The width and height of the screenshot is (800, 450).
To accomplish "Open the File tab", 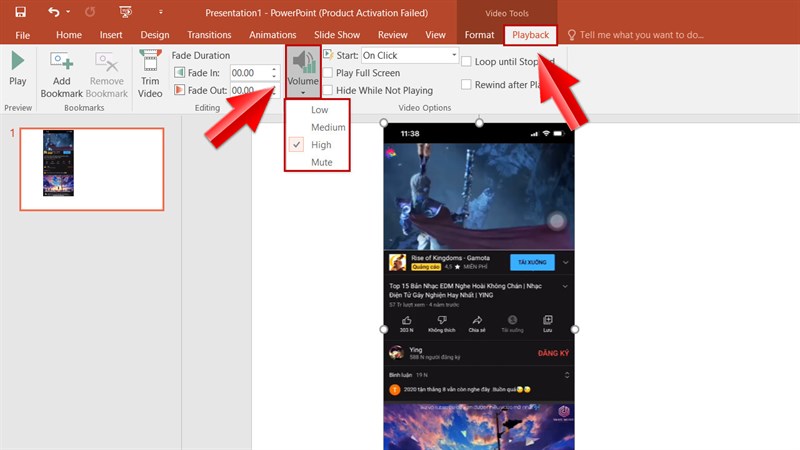I will click(22, 35).
